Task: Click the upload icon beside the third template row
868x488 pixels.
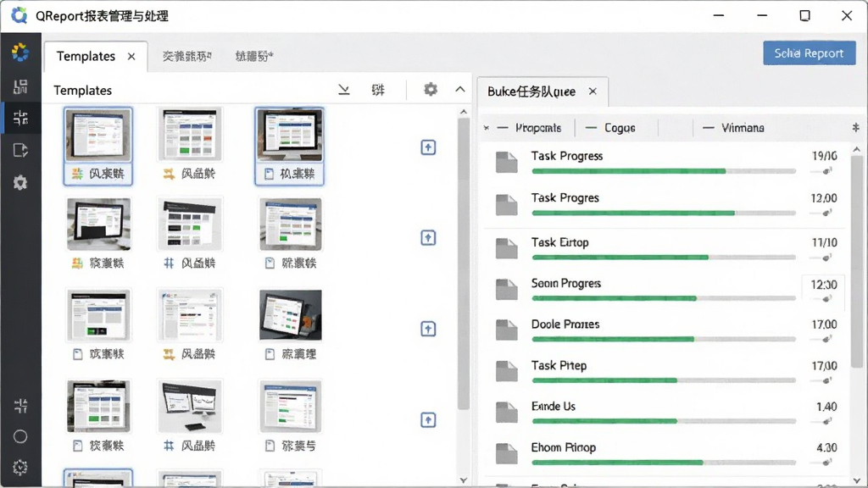Action: pos(428,329)
